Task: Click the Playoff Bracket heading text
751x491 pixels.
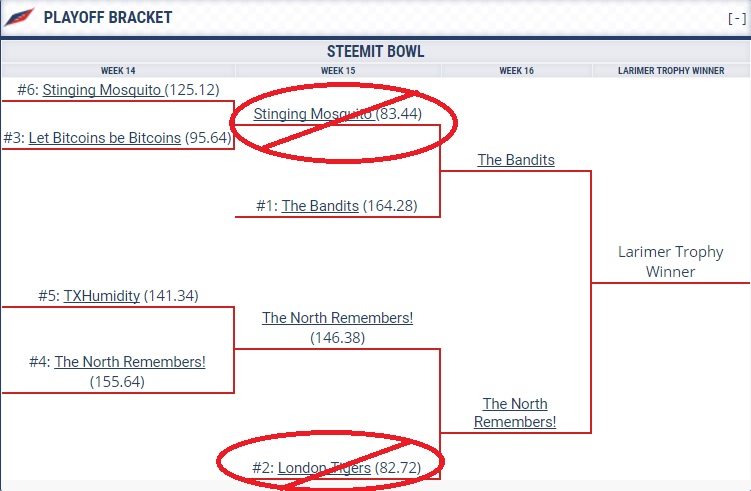Action: click(108, 18)
